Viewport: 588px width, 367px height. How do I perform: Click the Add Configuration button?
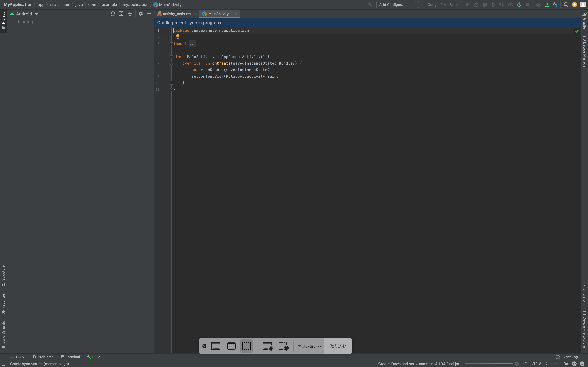(x=396, y=4)
